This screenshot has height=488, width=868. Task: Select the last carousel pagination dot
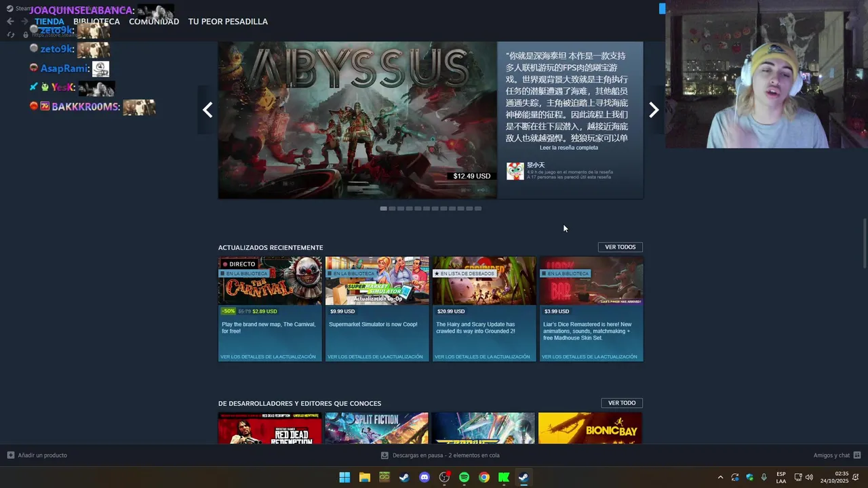pos(478,209)
